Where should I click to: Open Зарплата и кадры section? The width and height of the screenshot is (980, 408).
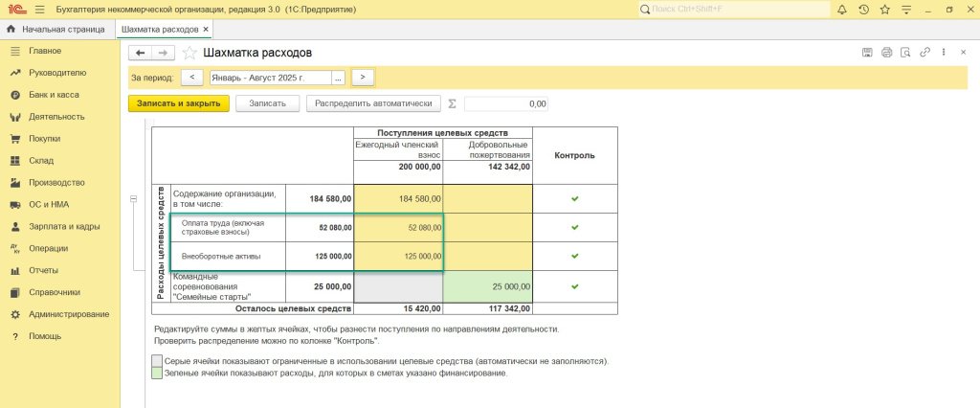tap(64, 227)
